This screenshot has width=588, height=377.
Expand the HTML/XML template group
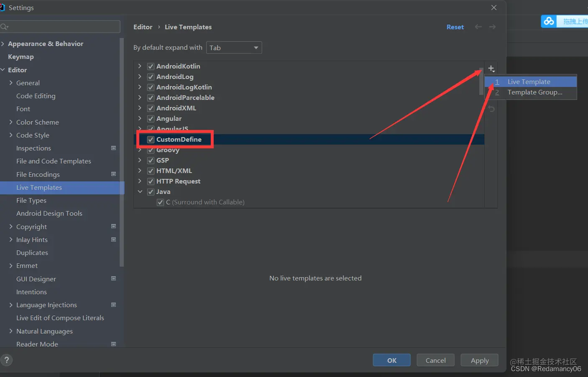[140, 171]
